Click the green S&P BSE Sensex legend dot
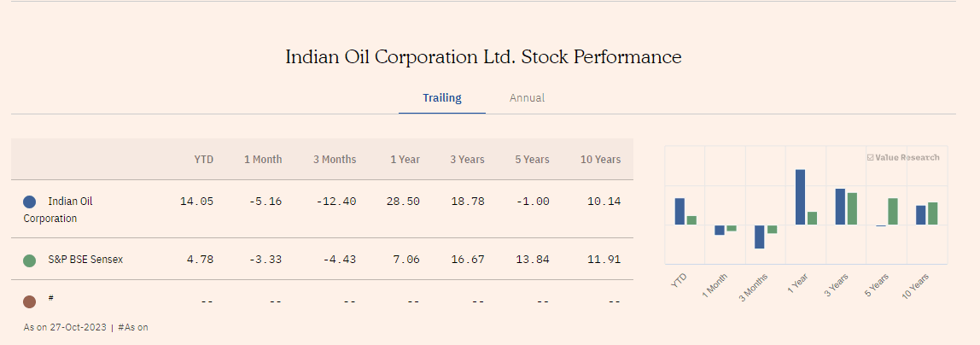980x345 pixels. click(x=30, y=260)
